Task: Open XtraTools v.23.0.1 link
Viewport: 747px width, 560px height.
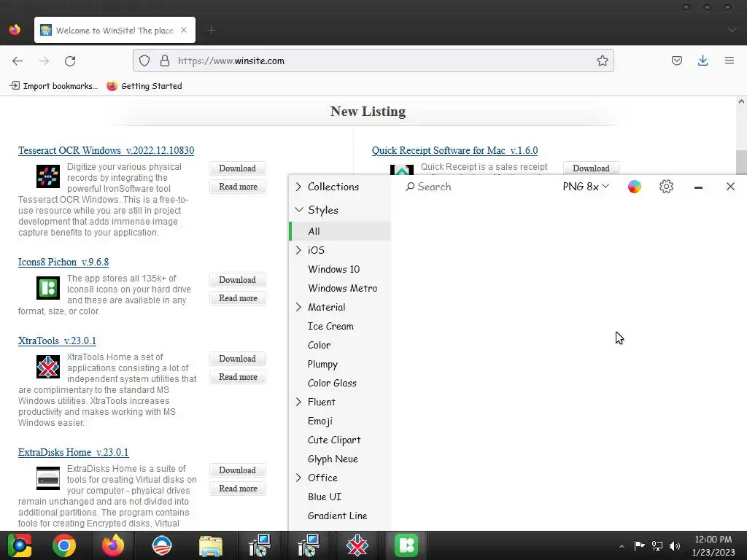Action: click(x=57, y=341)
